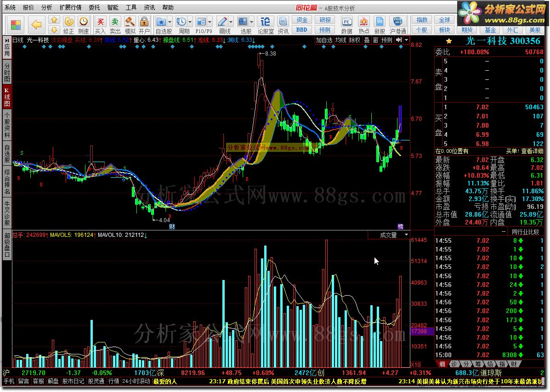Viewport: 550px width, 392px height.
Task: Toggle 均线 moving averages on chart
Action: point(340,40)
